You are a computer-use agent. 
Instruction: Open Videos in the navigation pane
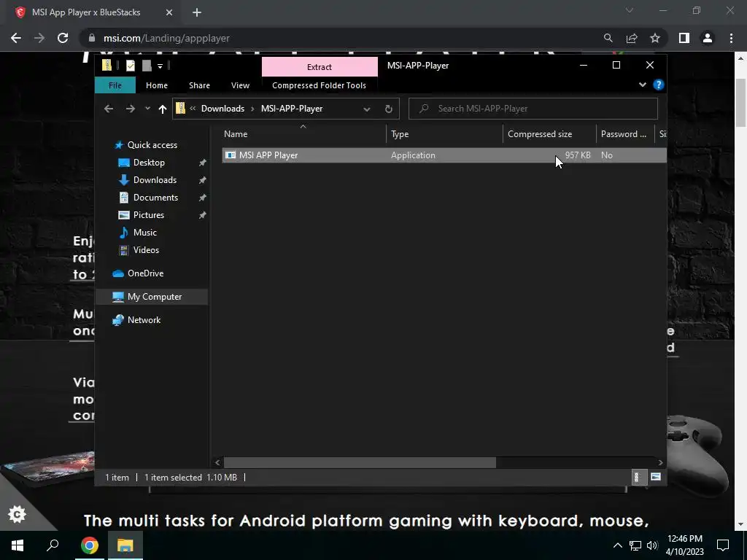coord(146,250)
